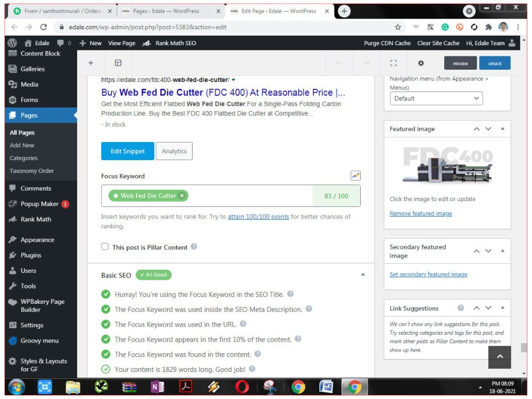Move Featured image panel up
Image resolution: width=532 pixels, height=399 pixels.
click(476, 129)
